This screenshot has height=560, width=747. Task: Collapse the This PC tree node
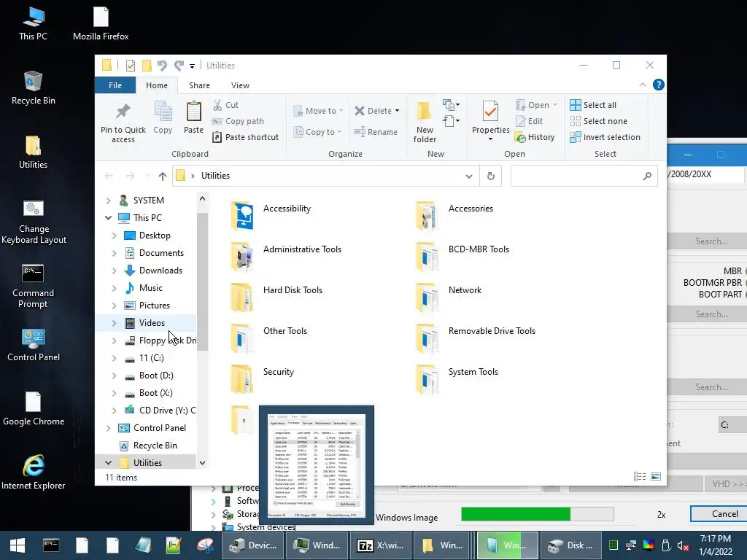point(108,217)
